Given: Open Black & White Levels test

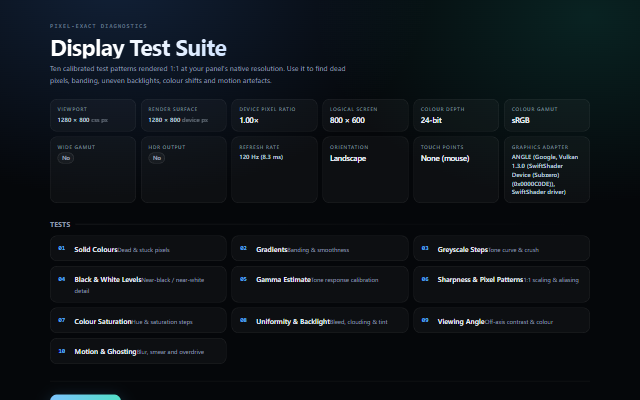Looking at the screenshot, I should click(138, 284).
